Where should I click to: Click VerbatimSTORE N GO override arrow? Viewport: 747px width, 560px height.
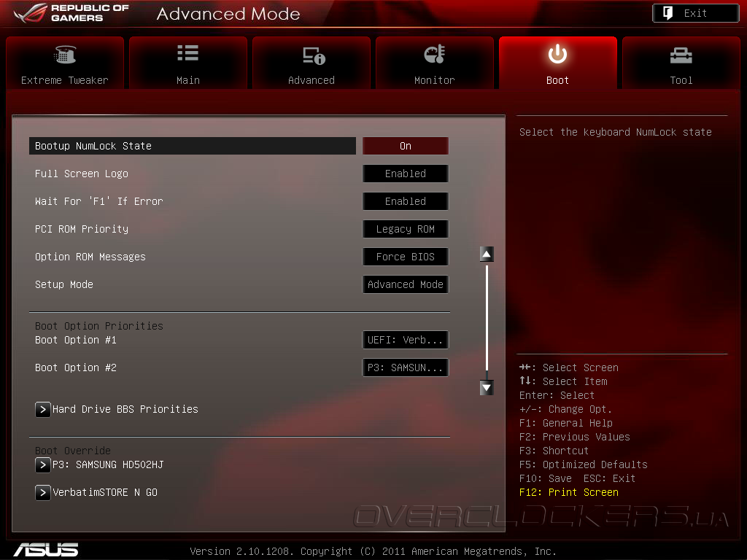(x=43, y=492)
